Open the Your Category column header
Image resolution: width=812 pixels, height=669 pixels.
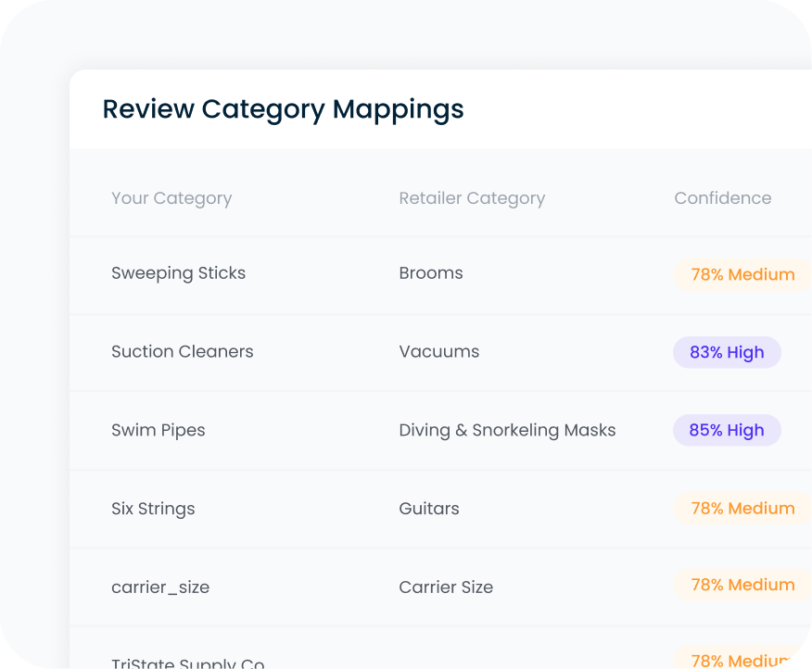(171, 197)
